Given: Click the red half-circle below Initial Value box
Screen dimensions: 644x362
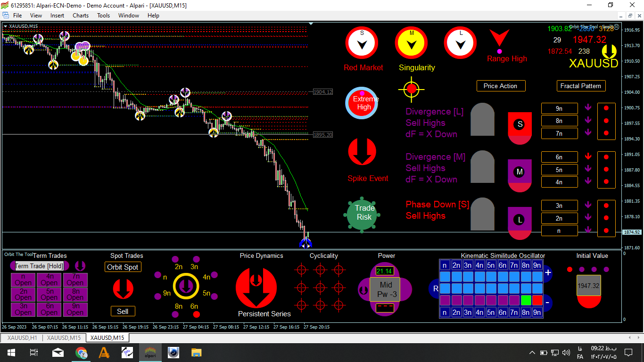Looking at the screenshot, I should click(x=589, y=302).
